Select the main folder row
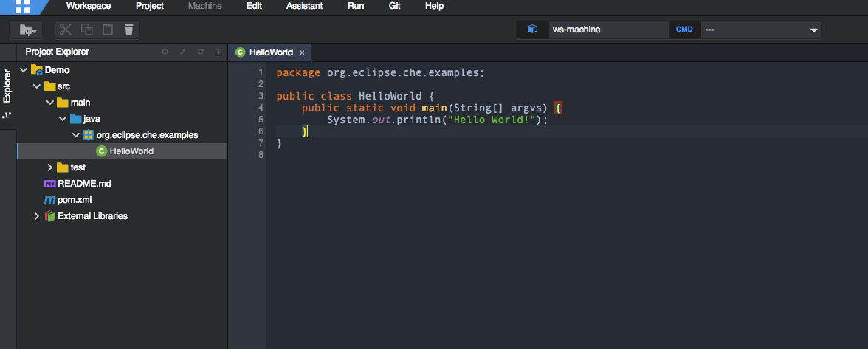 coord(122,103)
